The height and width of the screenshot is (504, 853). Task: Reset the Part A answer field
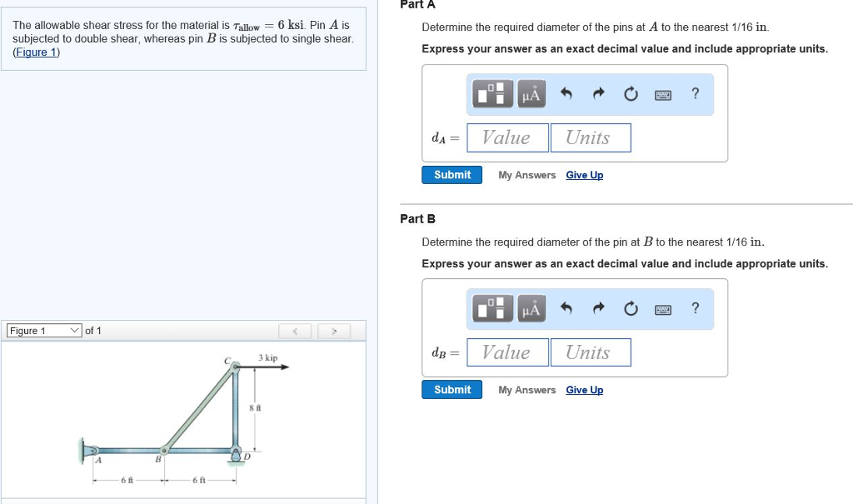[631, 94]
